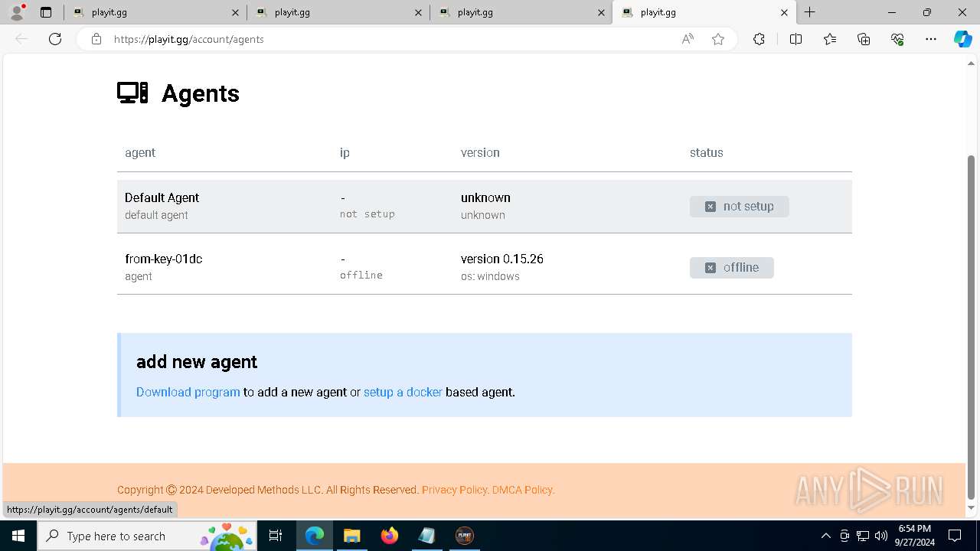Screen dimensions: 980x551
Task: Open the Copilot sidebar icon
Action: click(962, 39)
